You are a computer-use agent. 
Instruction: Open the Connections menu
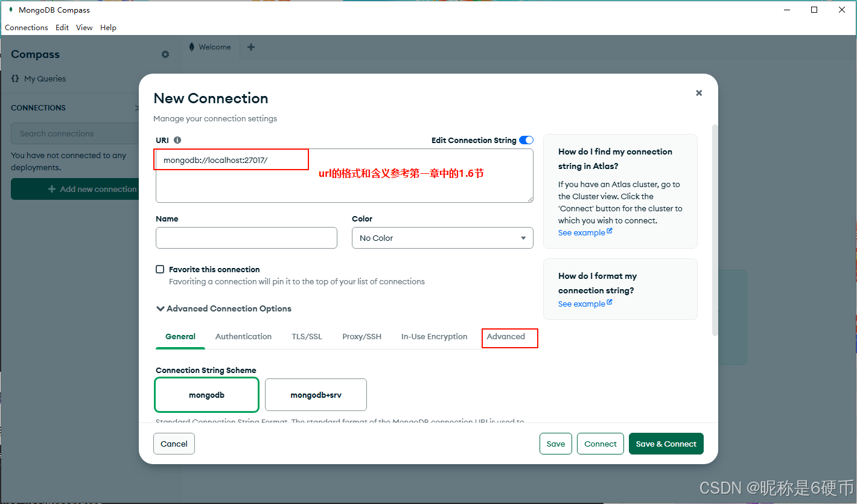[x=27, y=28]
